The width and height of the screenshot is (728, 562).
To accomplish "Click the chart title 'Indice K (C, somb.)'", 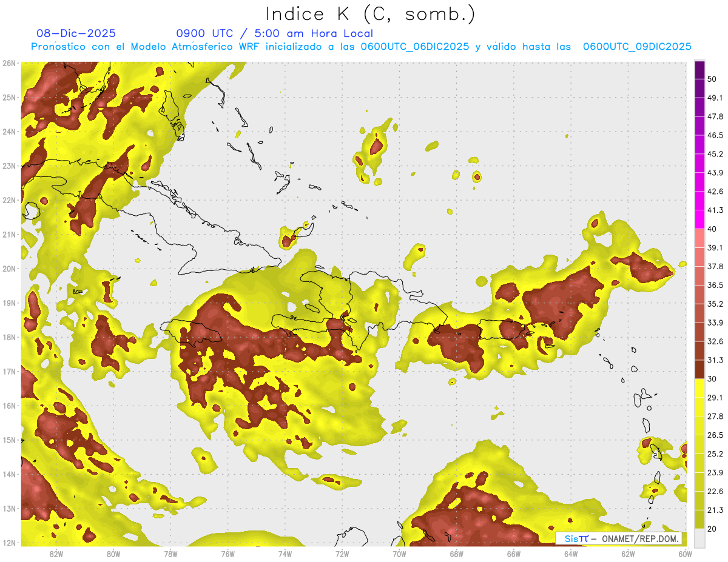I will coord(370,14).
